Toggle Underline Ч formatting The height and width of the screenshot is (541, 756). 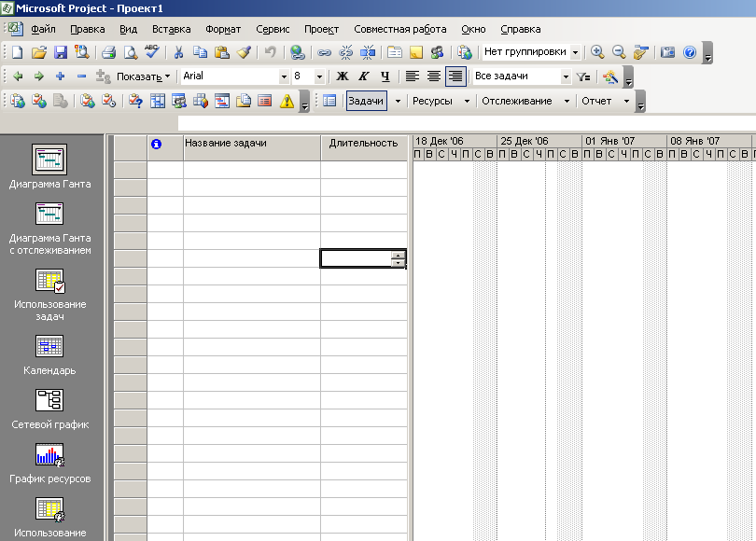click(385, 76)
